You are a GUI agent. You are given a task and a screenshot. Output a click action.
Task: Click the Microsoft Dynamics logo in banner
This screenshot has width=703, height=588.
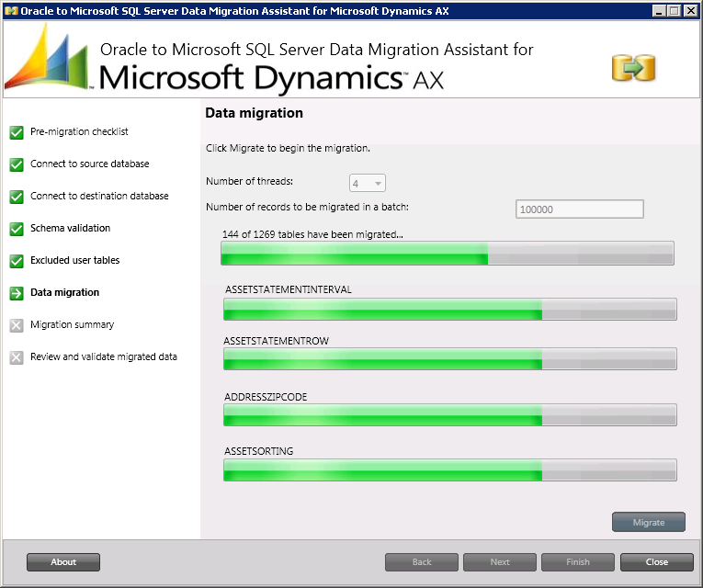[x=46, y=58]
